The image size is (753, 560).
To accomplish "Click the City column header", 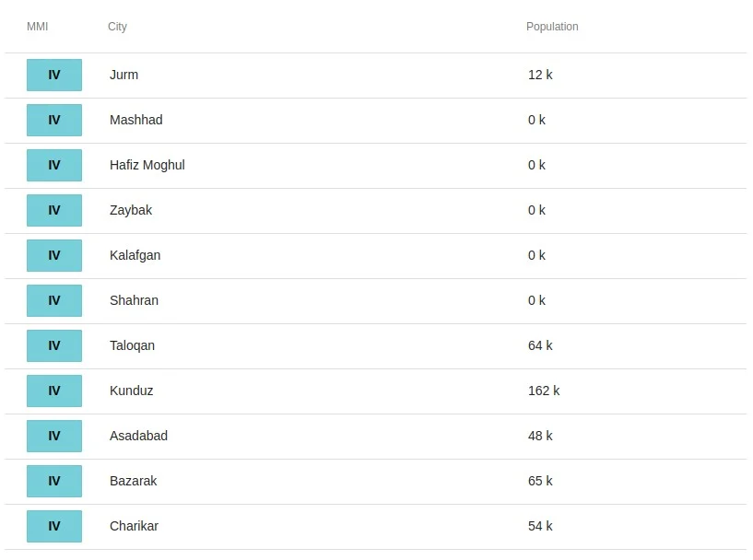I will click(117, 27).
